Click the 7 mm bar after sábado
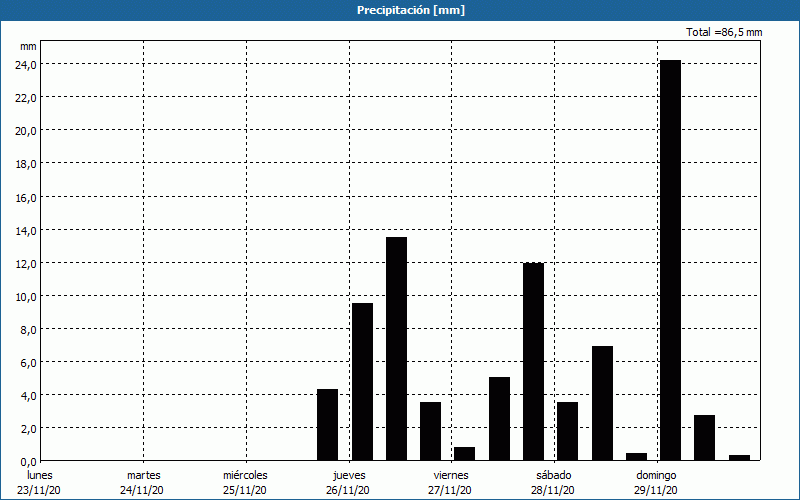800x500 pixels. (603, 404)
